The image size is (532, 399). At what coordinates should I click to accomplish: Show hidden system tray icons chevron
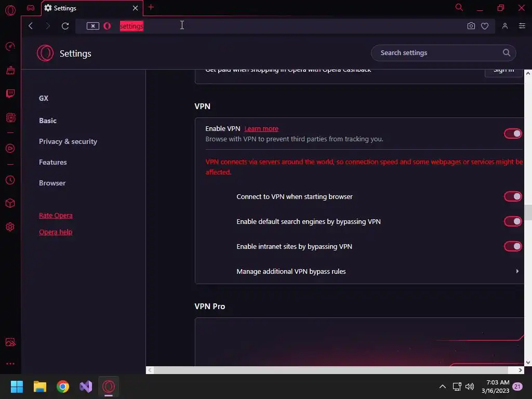[x=443, y=387]
